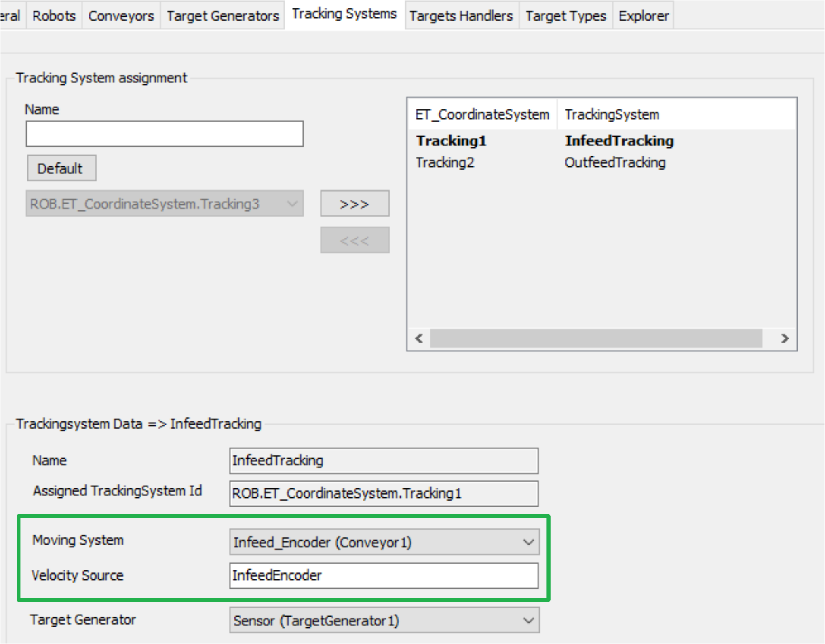Viewport: 825px width, 644px height.
Task: Open the Conveyors tab
Action: [x=120, y=15]
